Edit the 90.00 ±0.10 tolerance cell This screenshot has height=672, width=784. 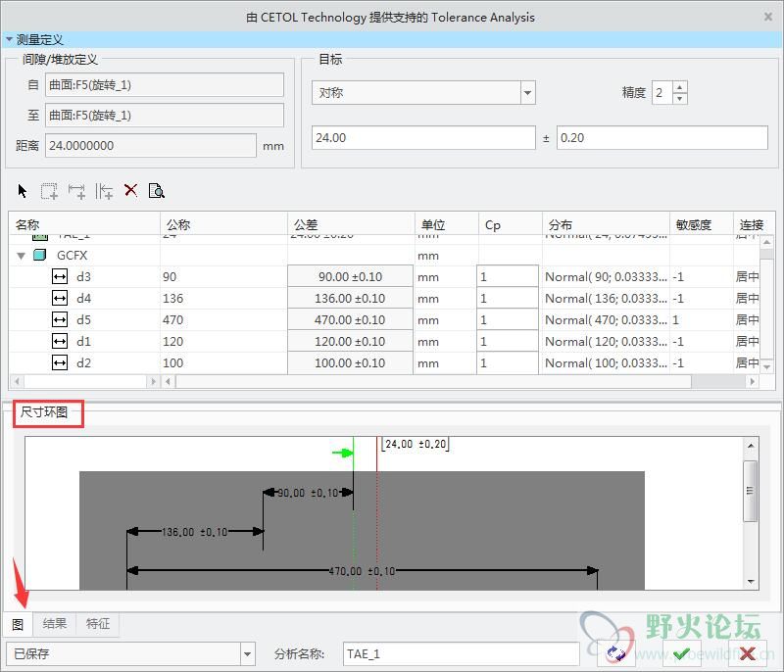point(350,276)
